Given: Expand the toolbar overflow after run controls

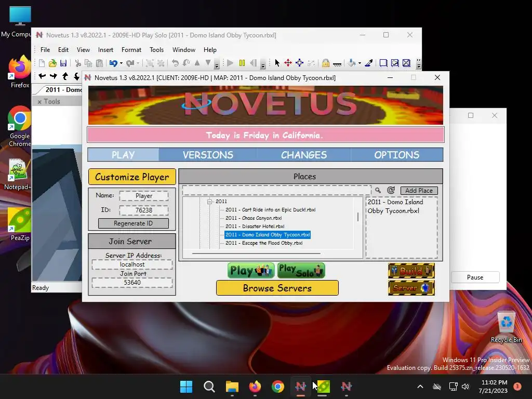Looking at the screenshot, I should 263,63.
